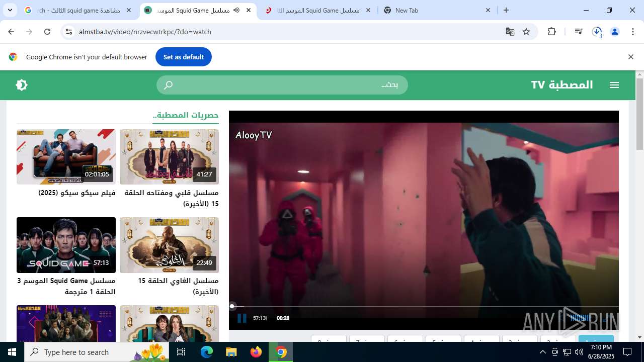Switch to the squid game Google search tab

[x=78, y=10]
